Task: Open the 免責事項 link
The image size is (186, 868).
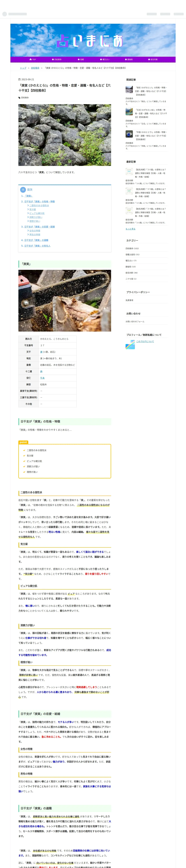Action: (129, 300)
